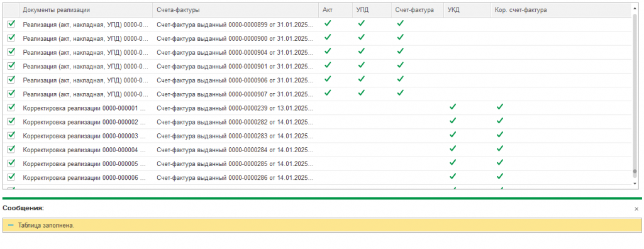Select Счет-фактура checkmark in invoice 0000-0000907 row
This screenshot has height=249, width=644.
pyautogui.click(x=401, y=93)
